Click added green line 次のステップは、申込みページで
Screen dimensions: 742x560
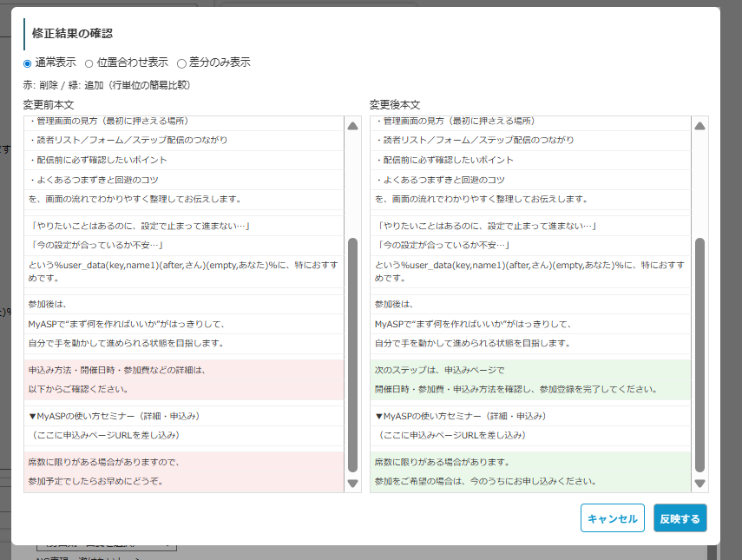pyautogui.click(x=438, y=370)
